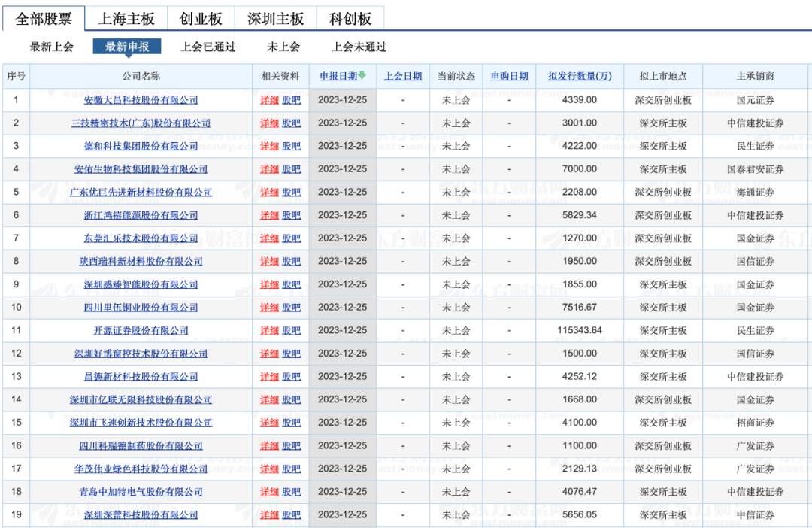Select 招商证券 underwriter cell
812x528 pixels.
point(755,423)
